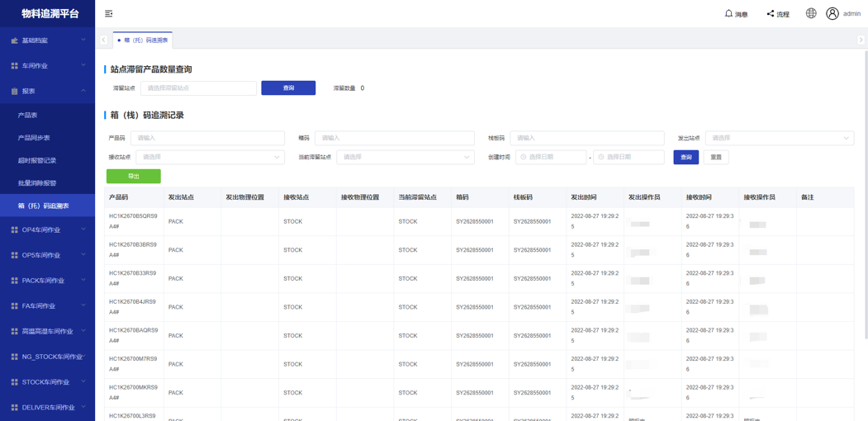Click the 当前滞留站点 column header
The width and height of the screenshot is (868, 421).
(x=417, y=197)
